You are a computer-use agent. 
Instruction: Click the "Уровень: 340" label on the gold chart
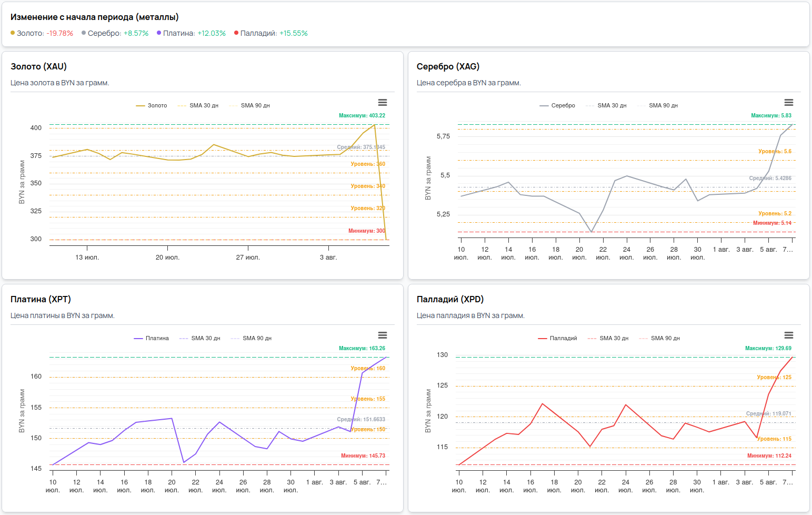pos(368,186)
